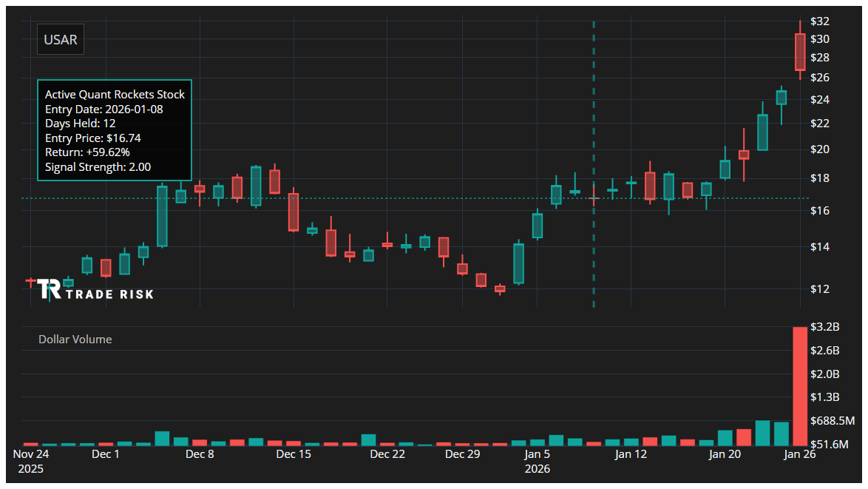Click the latest red candlestick near $30
The height and width of the screenshot is (489, 868).
tap(800, 52)
